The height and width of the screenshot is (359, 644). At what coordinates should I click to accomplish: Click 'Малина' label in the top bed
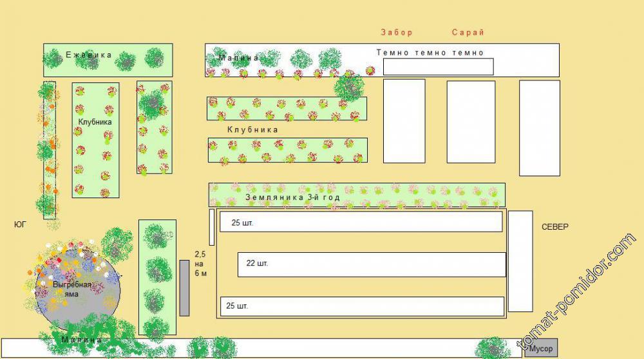[x=238, y=58]
